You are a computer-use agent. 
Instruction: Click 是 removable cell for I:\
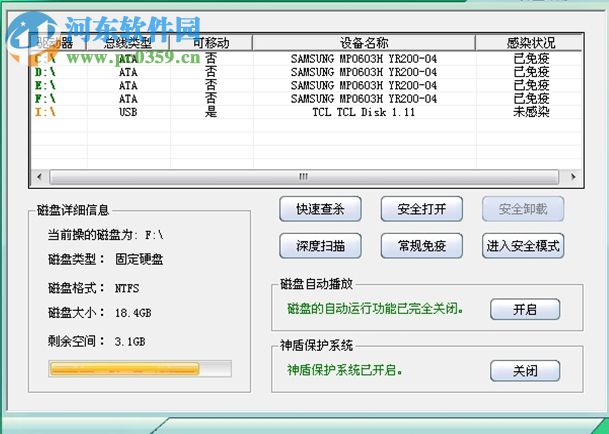211,112
